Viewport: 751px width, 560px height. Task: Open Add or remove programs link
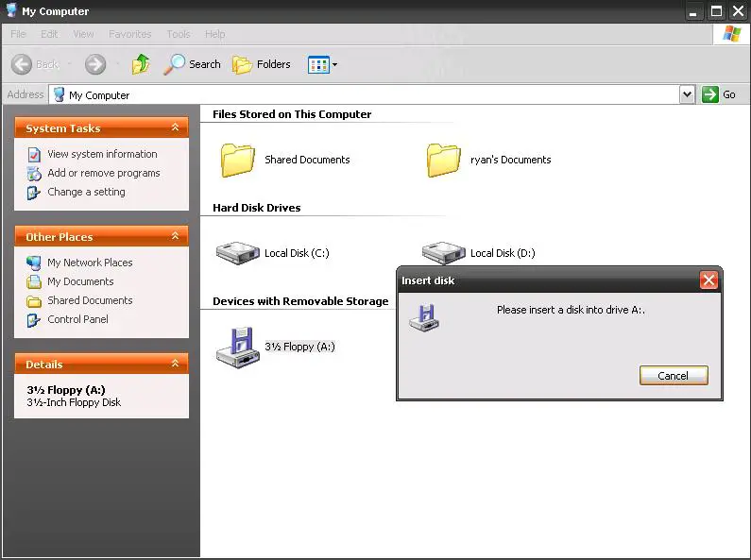(104, 173)
